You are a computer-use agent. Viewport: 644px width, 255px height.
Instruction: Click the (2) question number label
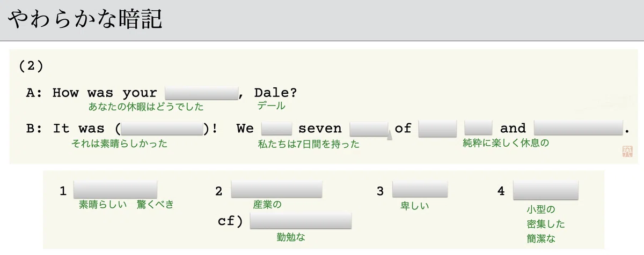point(31,65)
